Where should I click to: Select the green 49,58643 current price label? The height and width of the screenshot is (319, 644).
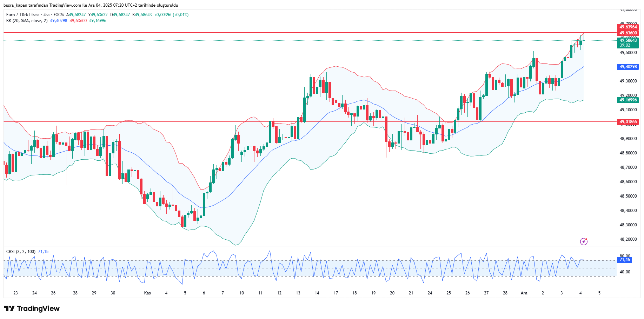point(628,40)
